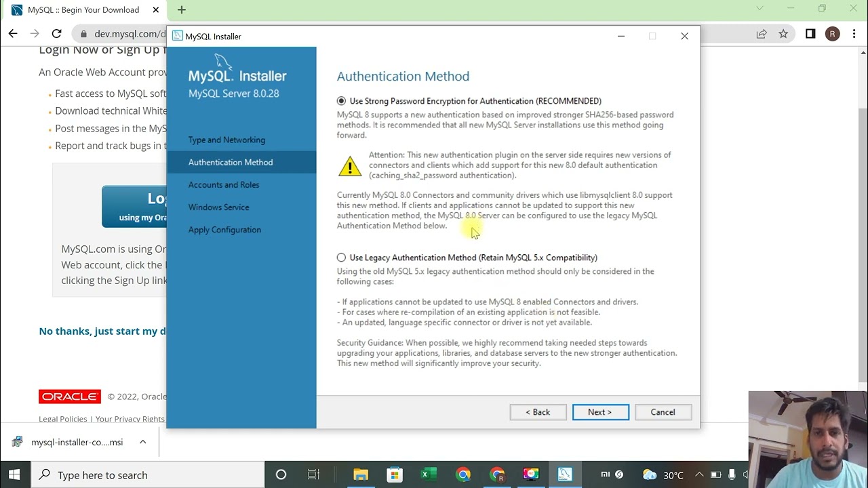Image resolution: width=868 pixels, height=488 pixels.
Task: Open Your Privacy Rights footer link
Action: (130, 419)
